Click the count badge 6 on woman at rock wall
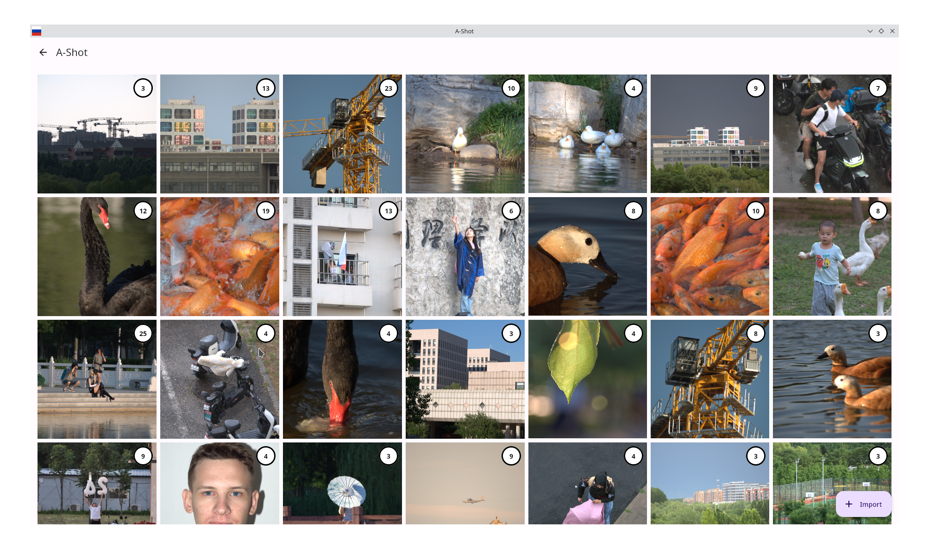 click(511, 211)
